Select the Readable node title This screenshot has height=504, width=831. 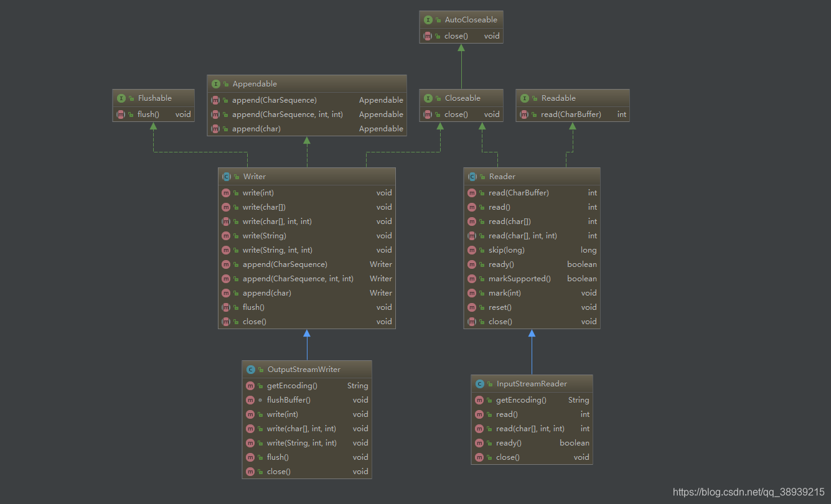(558, 98)
